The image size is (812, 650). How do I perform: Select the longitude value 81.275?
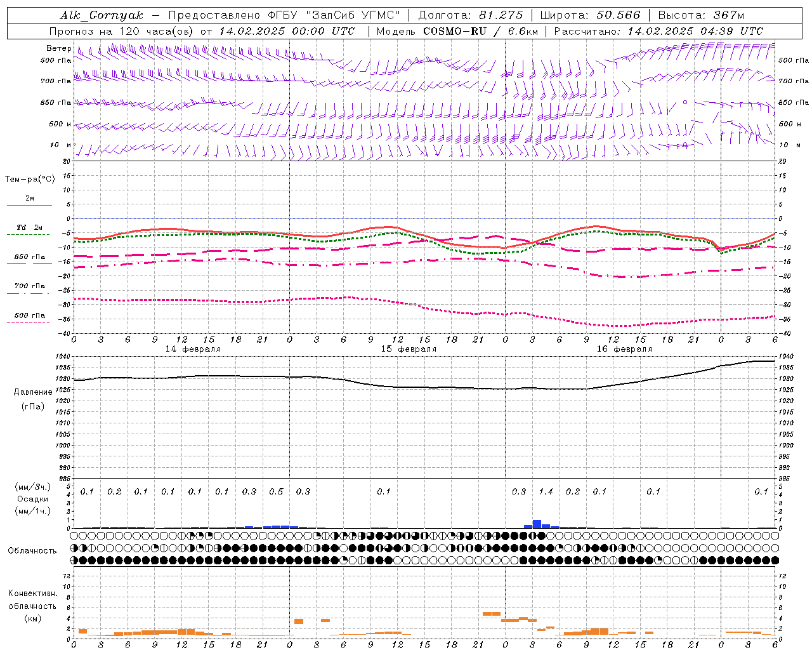point(501,15)
